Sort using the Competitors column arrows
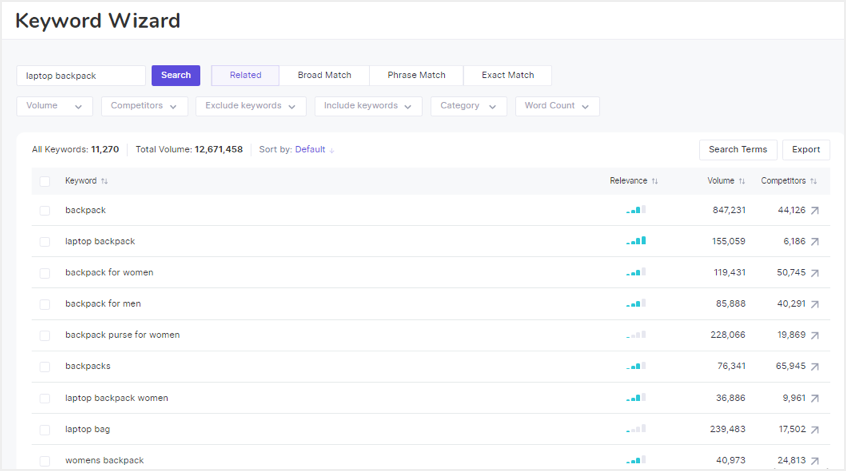Image resolution: width=846 pixels, height=471 pixels. click(814, 182)
